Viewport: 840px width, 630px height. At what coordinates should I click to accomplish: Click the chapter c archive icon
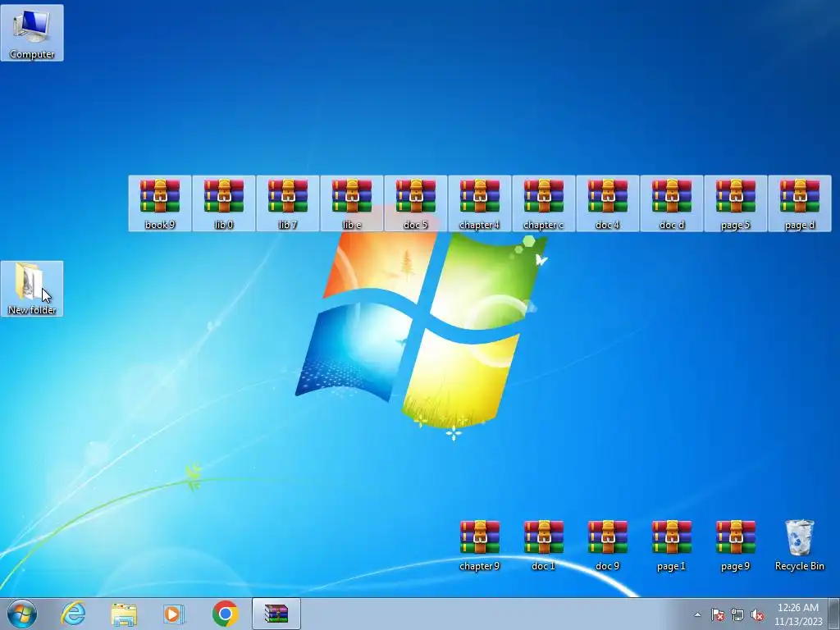543,203
